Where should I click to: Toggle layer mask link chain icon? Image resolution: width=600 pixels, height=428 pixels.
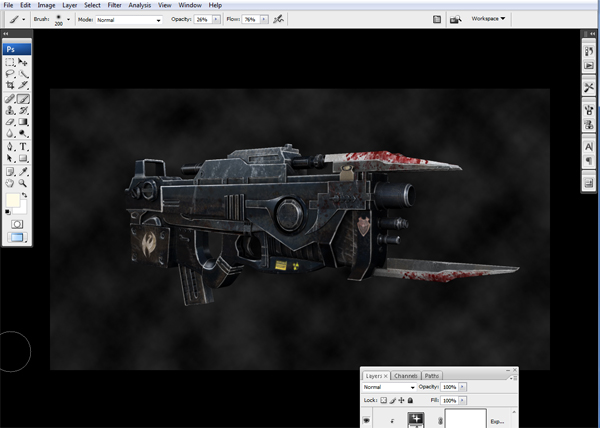(440, 421)
